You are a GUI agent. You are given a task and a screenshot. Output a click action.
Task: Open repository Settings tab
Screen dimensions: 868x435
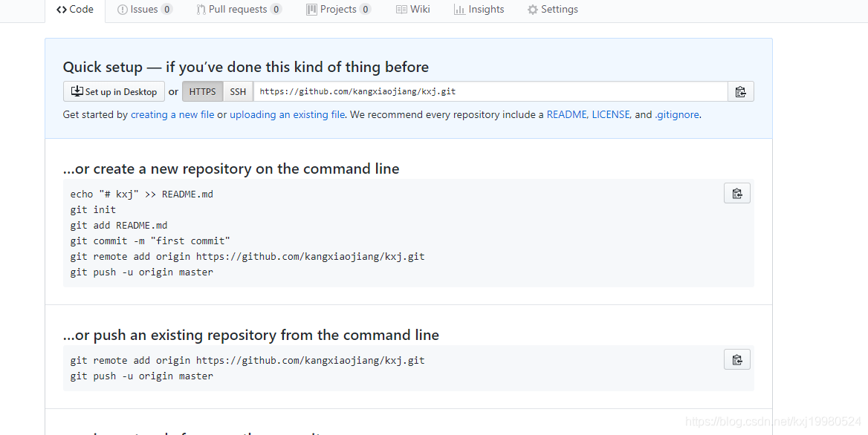tap(552, 10)
